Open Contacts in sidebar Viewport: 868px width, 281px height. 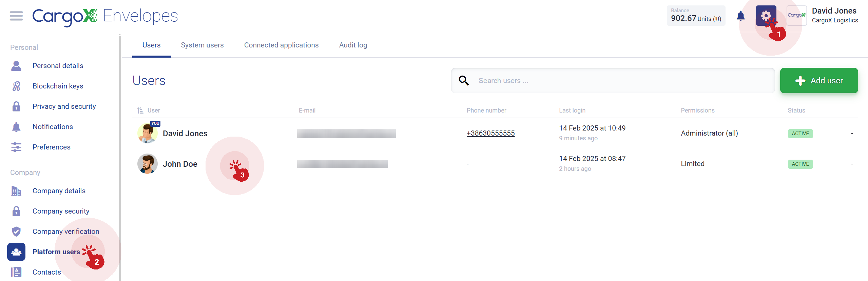click(47, 272)
